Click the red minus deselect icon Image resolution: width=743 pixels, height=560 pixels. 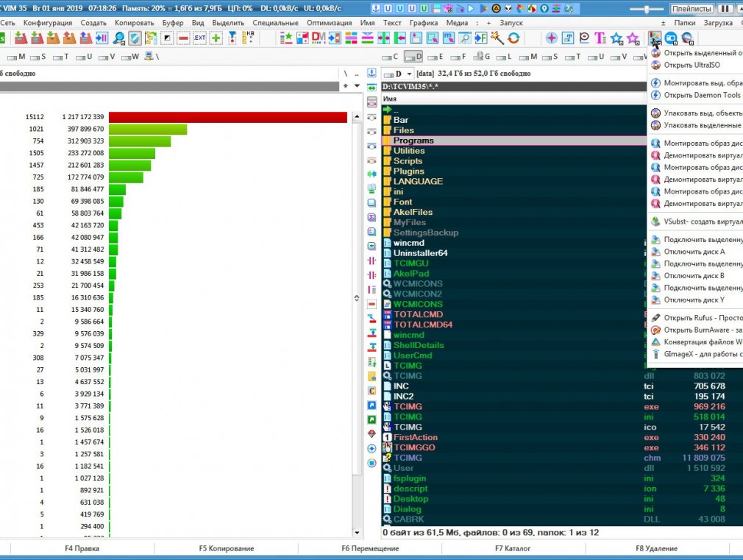coord(184,38)
